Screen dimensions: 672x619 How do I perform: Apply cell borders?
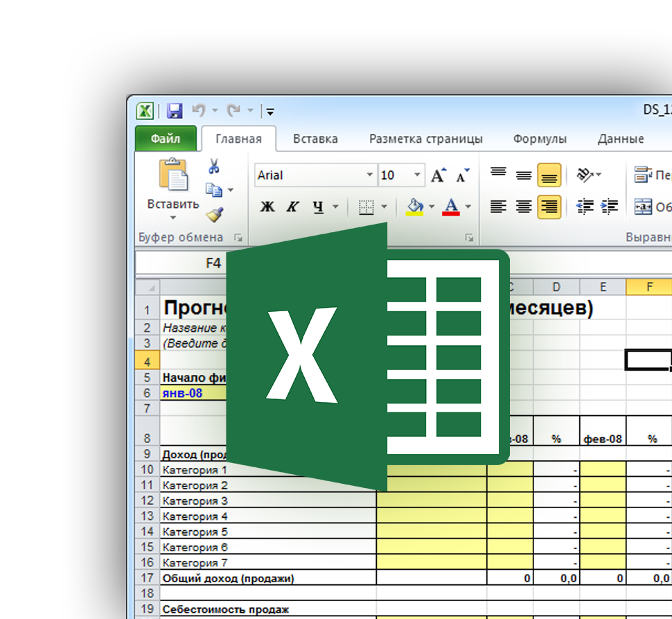pos(366,207)
